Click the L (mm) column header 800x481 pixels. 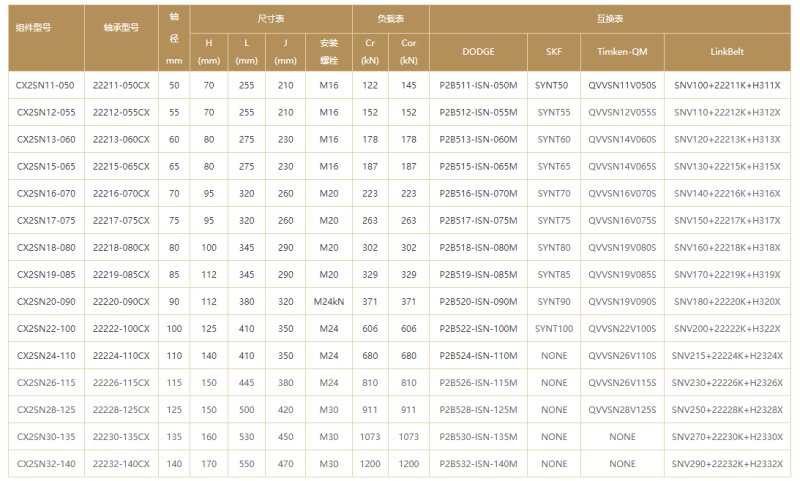(246, 52)
